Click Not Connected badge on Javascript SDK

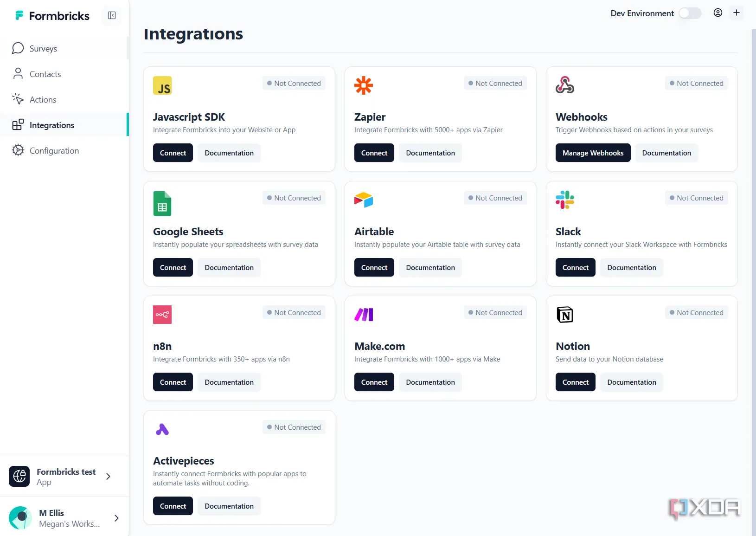point(294,83)
